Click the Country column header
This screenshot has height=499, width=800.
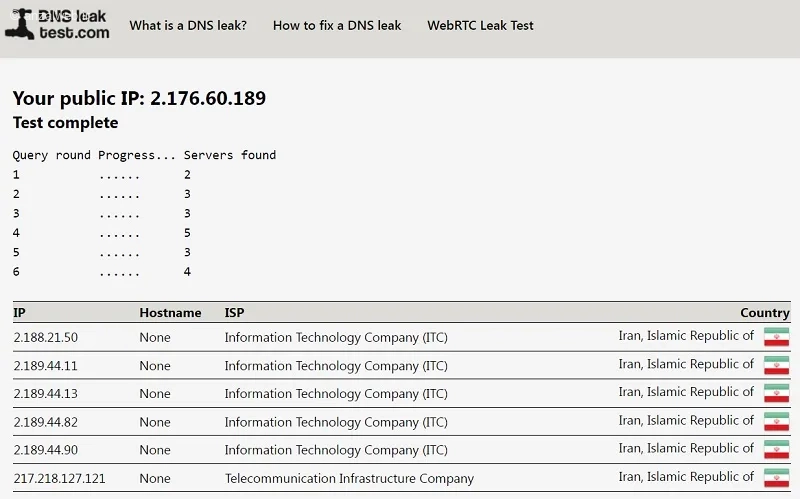(x=764, y=312)
